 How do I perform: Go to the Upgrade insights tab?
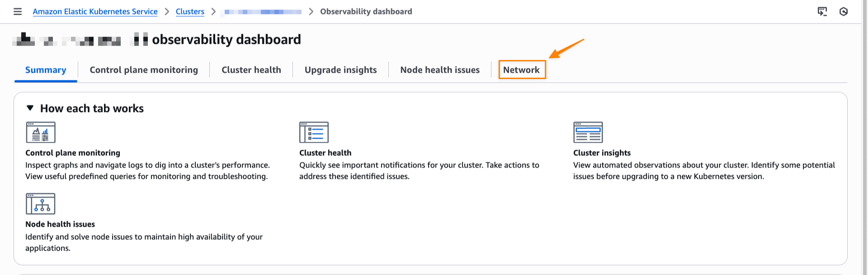(340, 70)
